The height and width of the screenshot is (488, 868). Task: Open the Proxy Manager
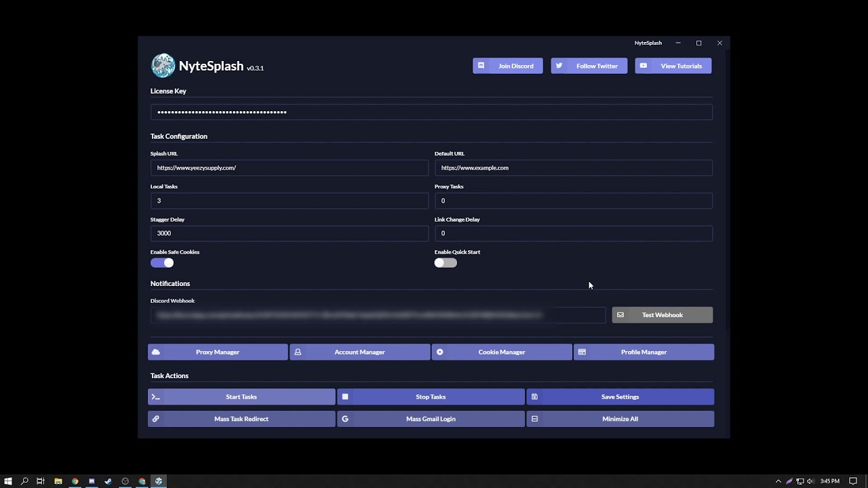[x=218, y=352]
